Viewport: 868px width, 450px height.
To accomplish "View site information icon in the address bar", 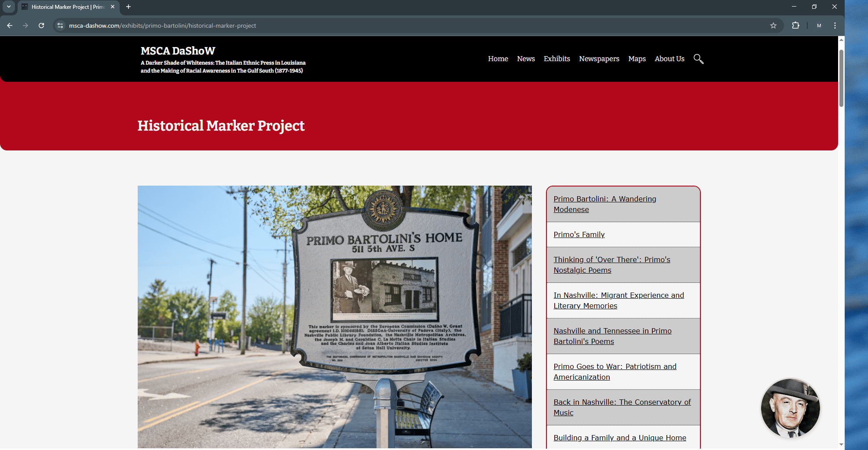I will tap(60, 26).
